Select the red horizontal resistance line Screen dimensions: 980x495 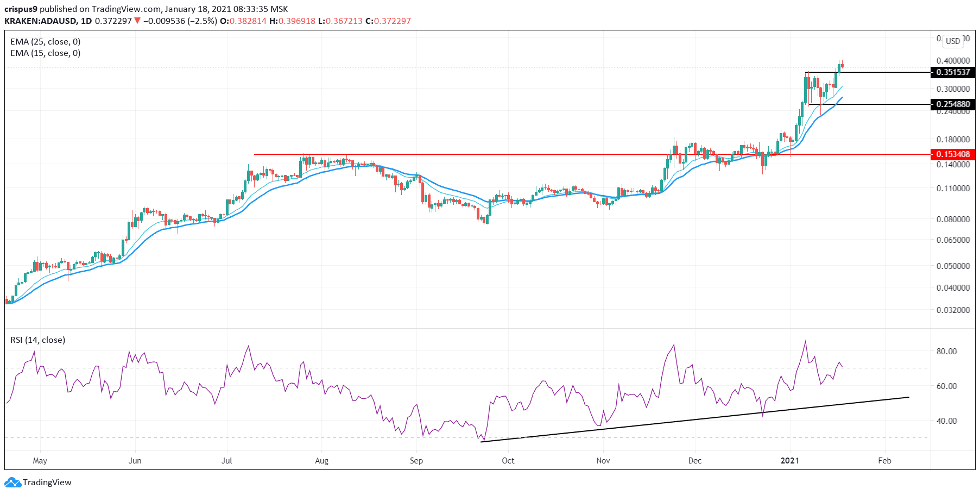point(592,154)
